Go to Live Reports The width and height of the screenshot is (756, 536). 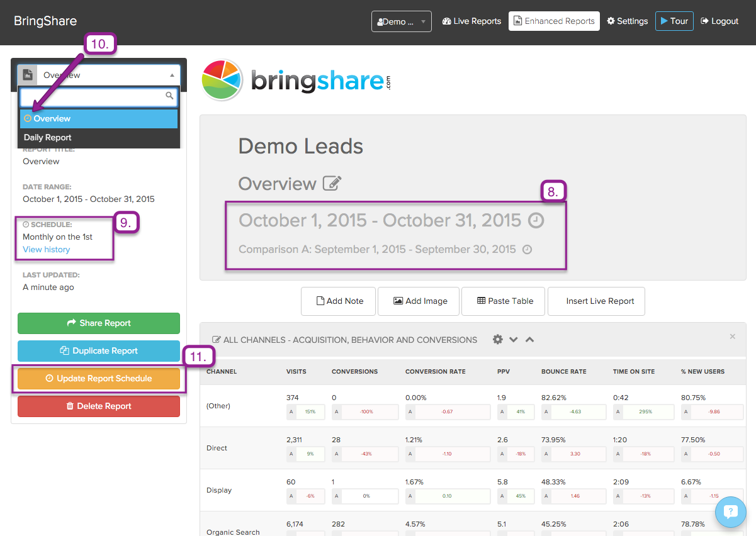(471, 21)
